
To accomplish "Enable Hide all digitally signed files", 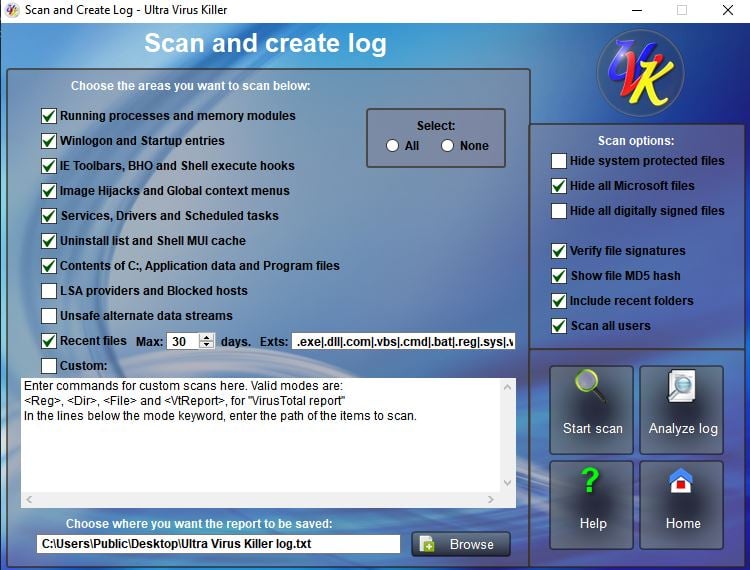I will [559, 211].
